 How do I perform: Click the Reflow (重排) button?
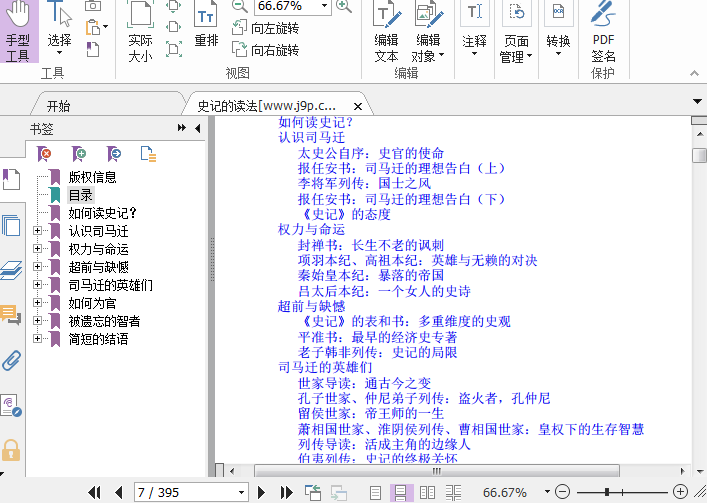click(206, 25)
